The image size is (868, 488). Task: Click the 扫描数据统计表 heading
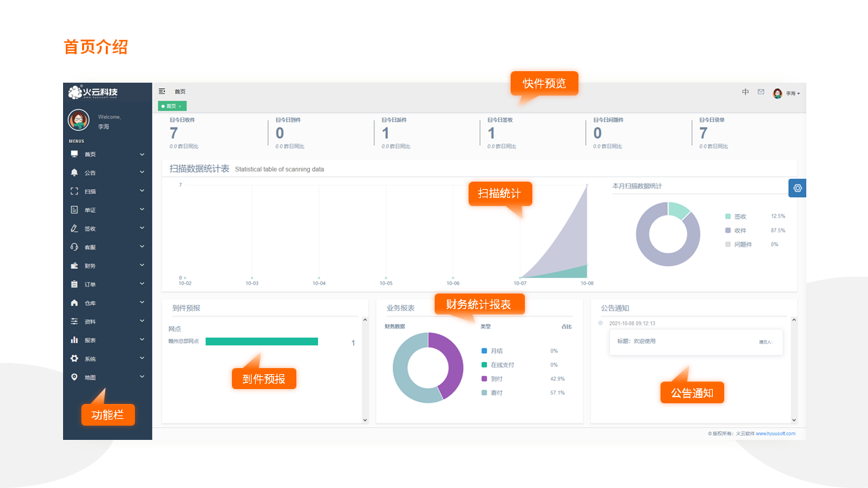click(x=199, y=169)
